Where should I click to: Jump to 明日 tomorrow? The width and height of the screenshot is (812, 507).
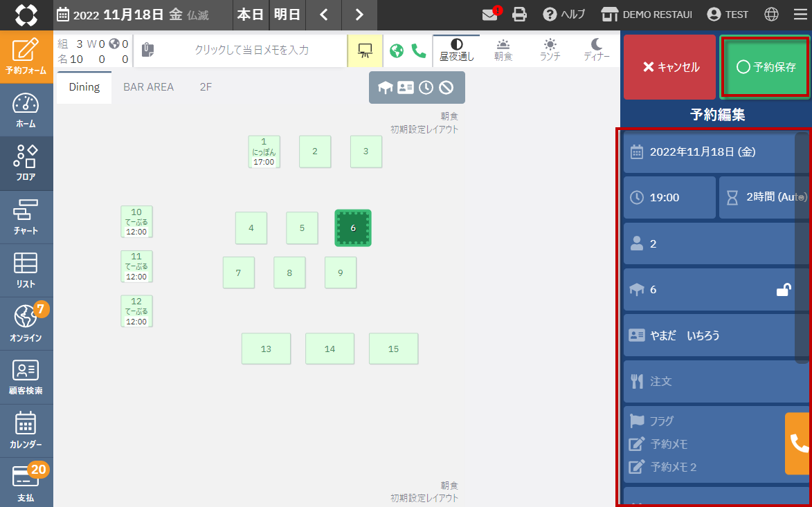(287, 15)
